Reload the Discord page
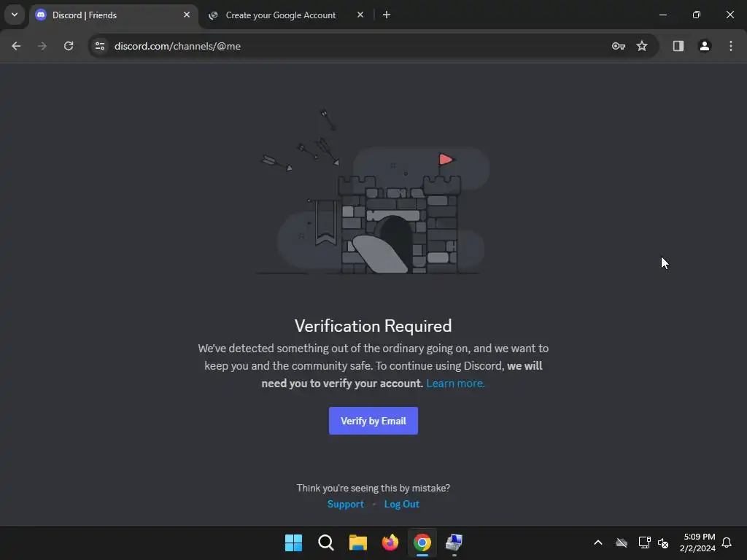 (x=69, y=46)
